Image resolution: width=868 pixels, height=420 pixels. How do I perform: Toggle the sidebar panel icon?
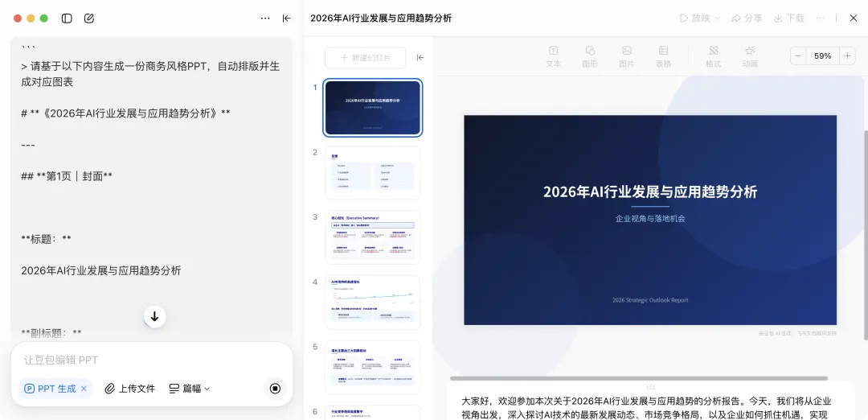67,19
